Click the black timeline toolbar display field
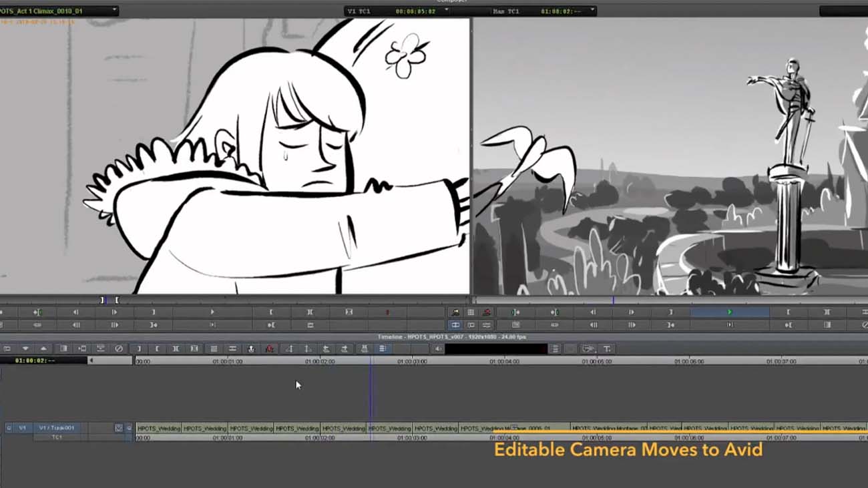 click(496, 348)
